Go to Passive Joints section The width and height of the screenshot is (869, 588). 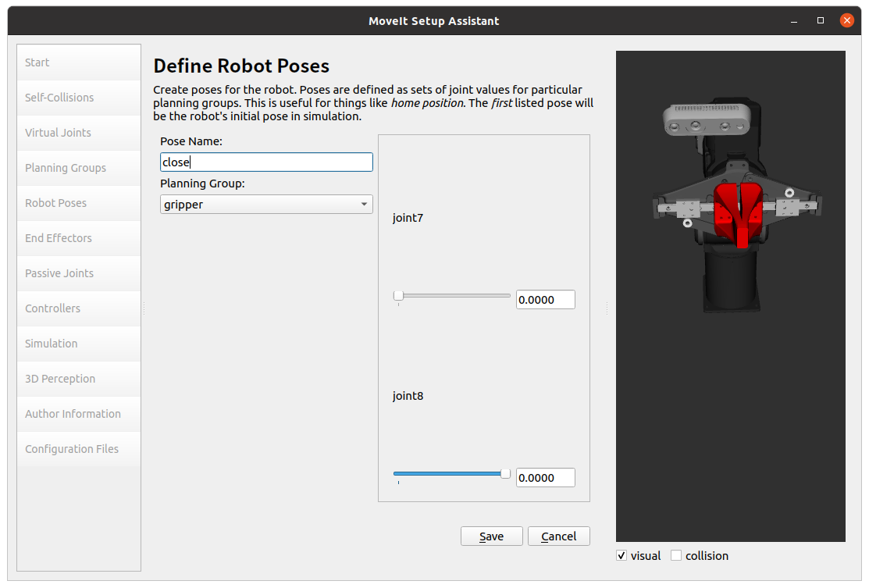click(x=79, y=273)
